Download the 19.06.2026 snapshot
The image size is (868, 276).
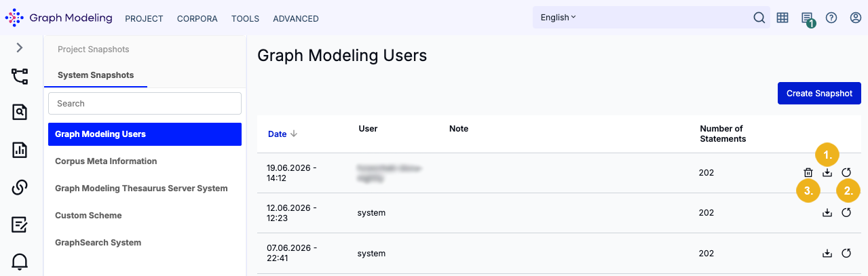click(x=827, y=173)
